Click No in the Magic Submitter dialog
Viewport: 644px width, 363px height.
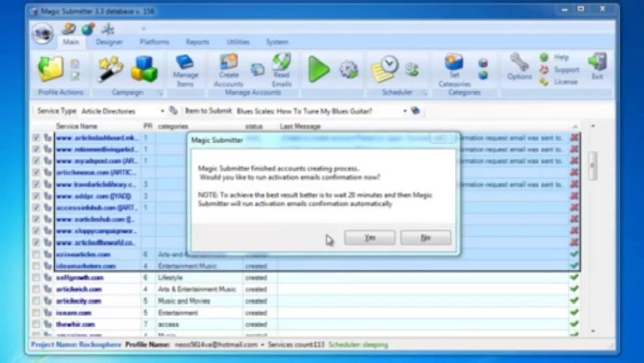click(425, 237)
